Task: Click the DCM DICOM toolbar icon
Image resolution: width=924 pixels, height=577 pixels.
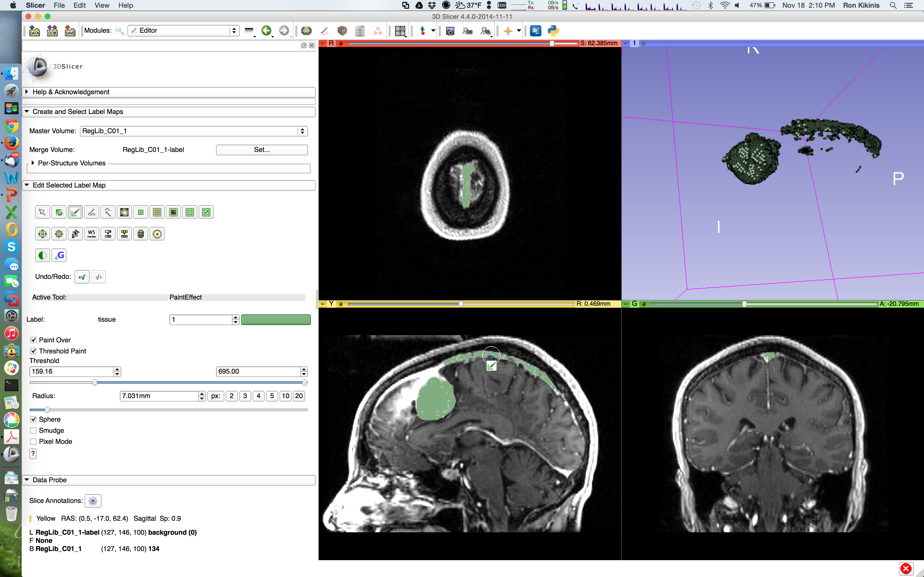Action: pos(52,31)
